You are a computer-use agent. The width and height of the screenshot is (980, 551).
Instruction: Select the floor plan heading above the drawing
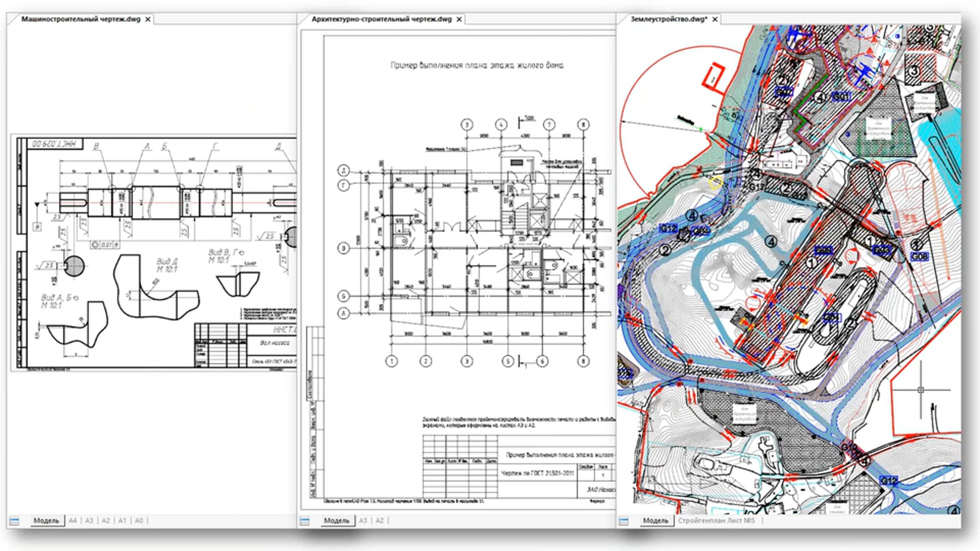click(x=477, y=65)
